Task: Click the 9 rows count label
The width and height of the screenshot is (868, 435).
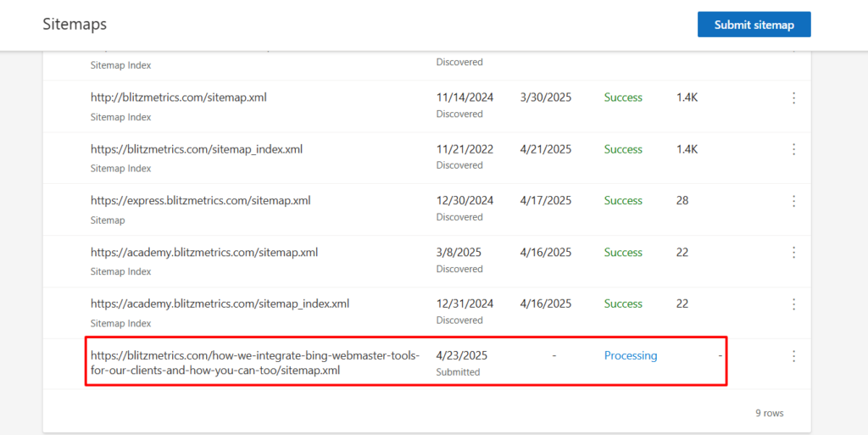Action: coord(770,413)
